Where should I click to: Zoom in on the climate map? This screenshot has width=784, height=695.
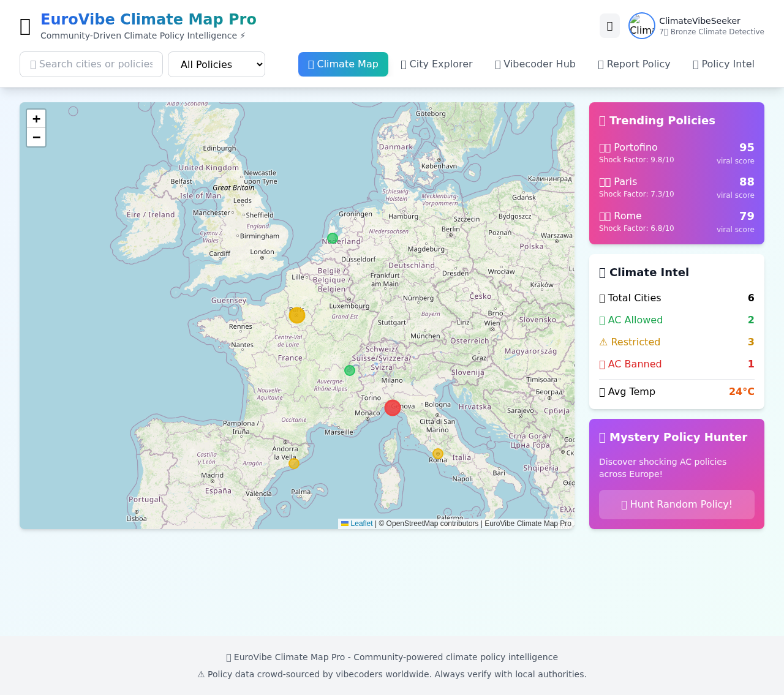tap(36, 119)
